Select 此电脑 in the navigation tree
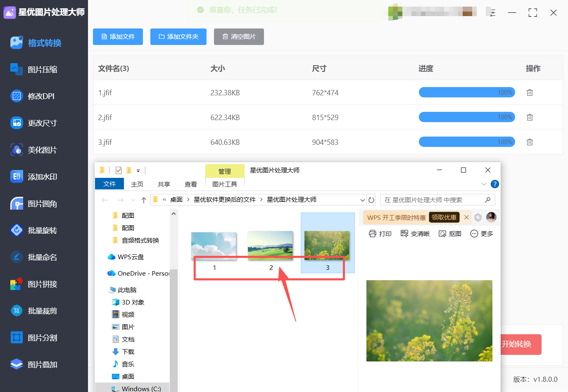Screen dimensions: 568x392 coord(123,290)
